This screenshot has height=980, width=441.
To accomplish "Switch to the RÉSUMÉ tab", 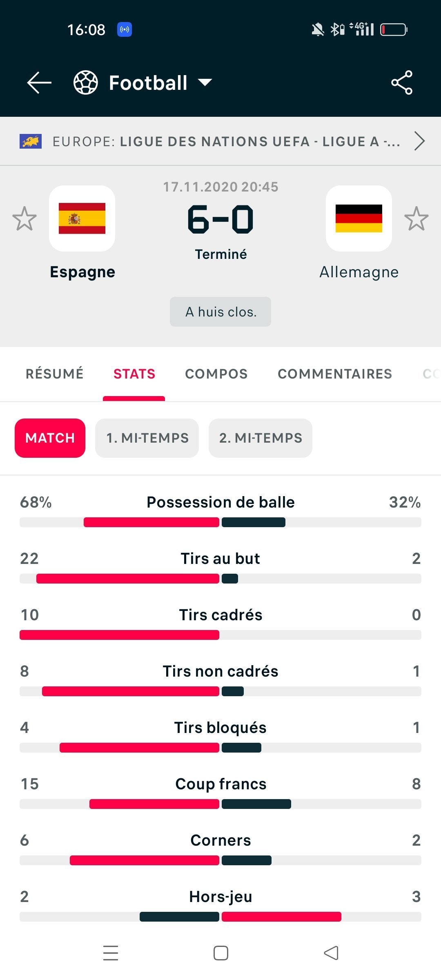I will pos(55,374).
